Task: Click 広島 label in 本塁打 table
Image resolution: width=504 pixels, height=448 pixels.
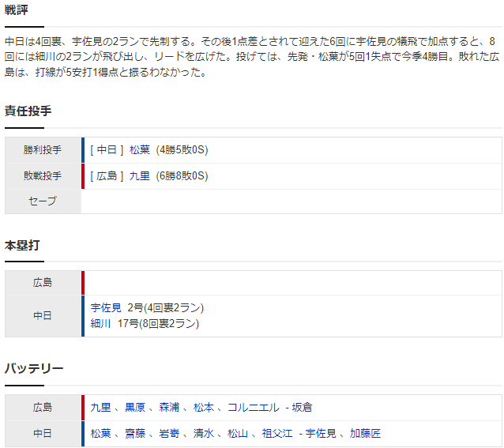Action: point(43,283)
